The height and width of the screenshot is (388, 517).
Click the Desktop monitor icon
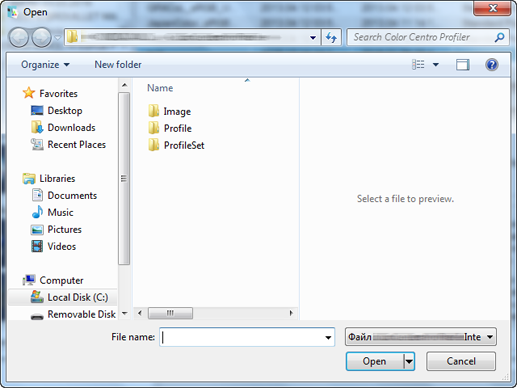click(x=37, y=110)
